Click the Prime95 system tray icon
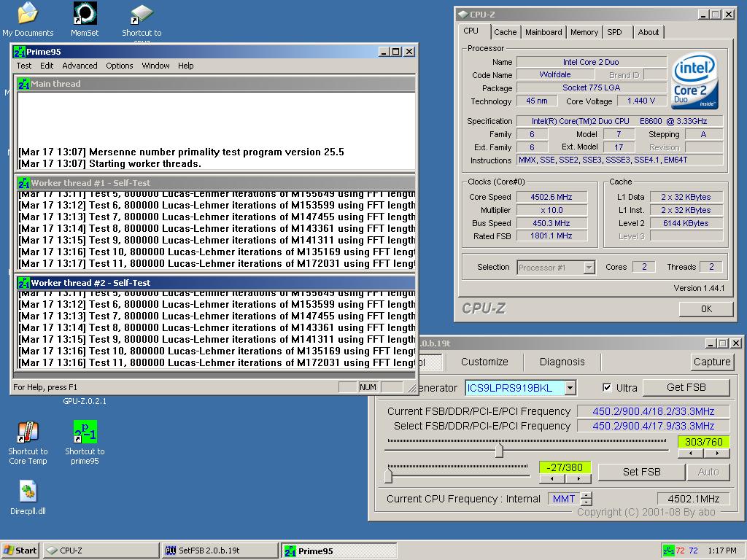 [668, 551]
